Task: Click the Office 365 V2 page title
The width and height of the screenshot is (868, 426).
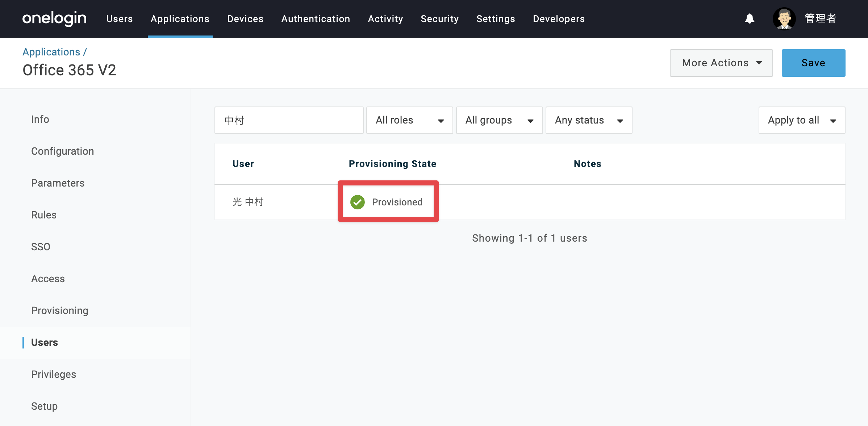Action: pos(69,70)
